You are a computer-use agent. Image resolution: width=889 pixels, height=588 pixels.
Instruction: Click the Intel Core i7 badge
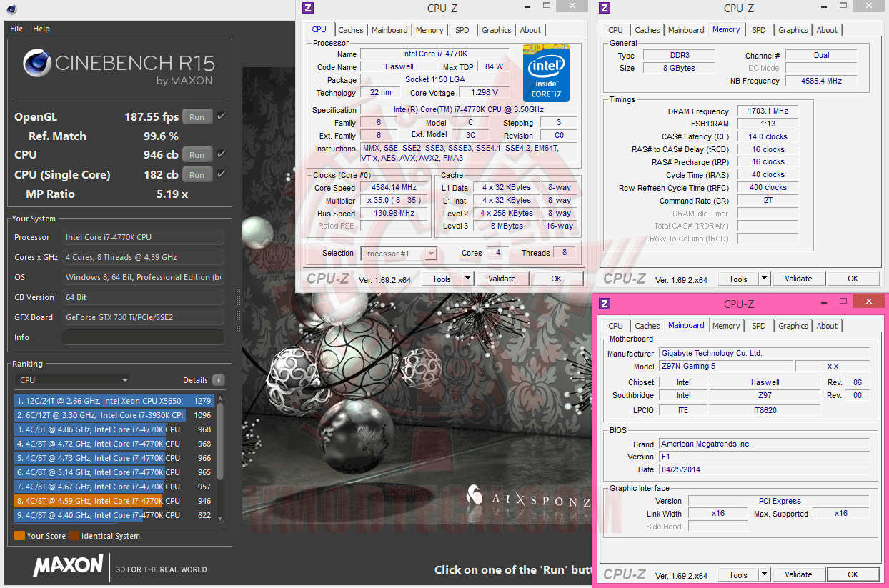coord(546,73)
